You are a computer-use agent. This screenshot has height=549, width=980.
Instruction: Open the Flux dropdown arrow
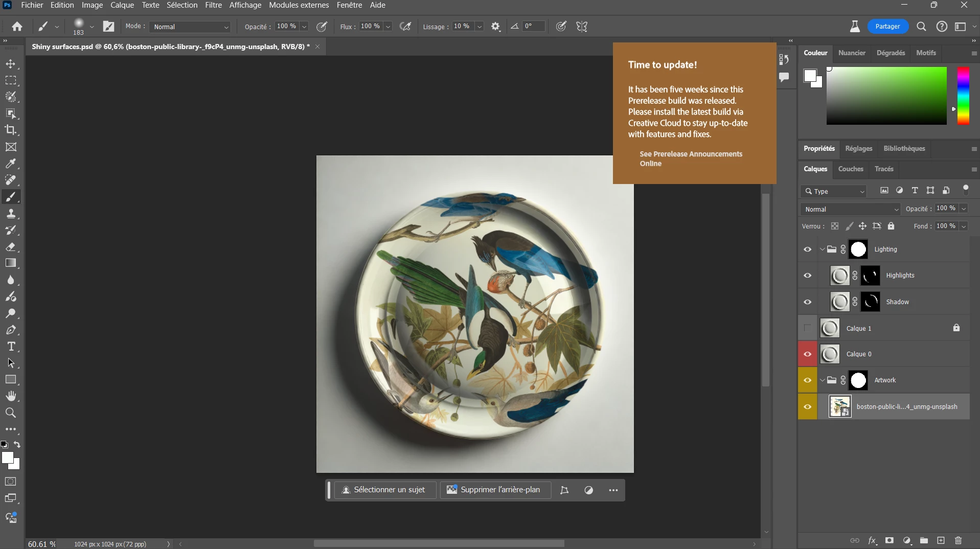[388, 27]
